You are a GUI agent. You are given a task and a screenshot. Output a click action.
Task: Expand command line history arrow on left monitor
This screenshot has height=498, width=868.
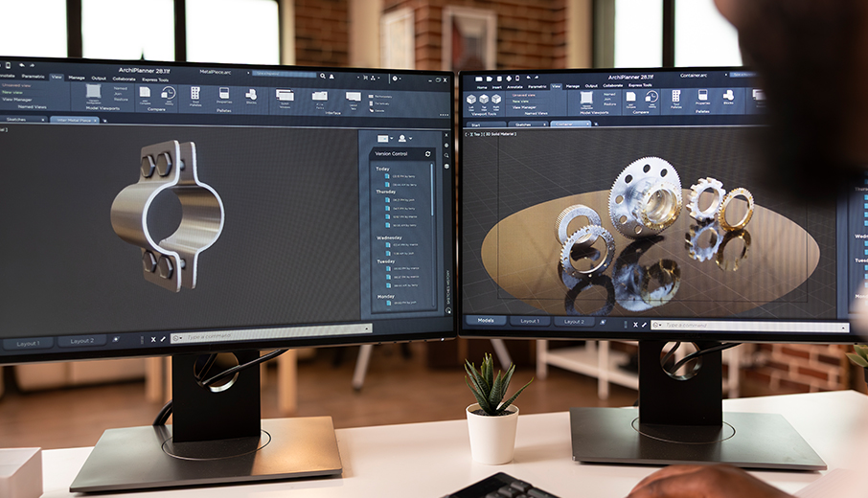[x=367, y=328]
